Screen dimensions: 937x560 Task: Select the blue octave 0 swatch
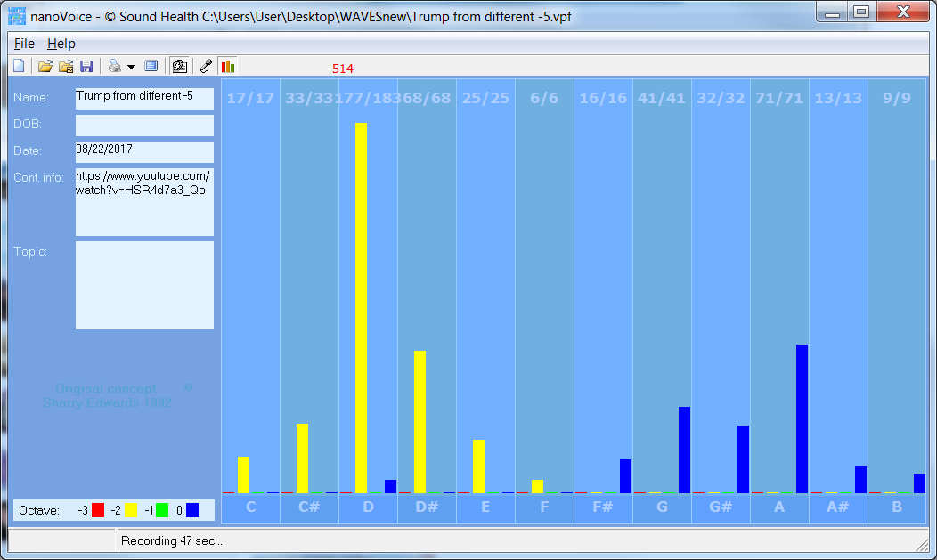pos(192,510)
